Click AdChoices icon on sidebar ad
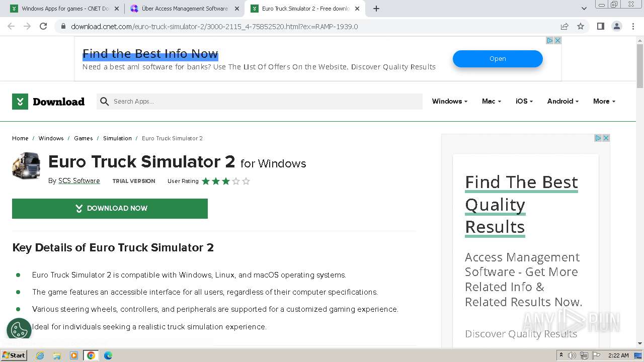644x362 pixels. pyautogui.click(x=598, y=138)
